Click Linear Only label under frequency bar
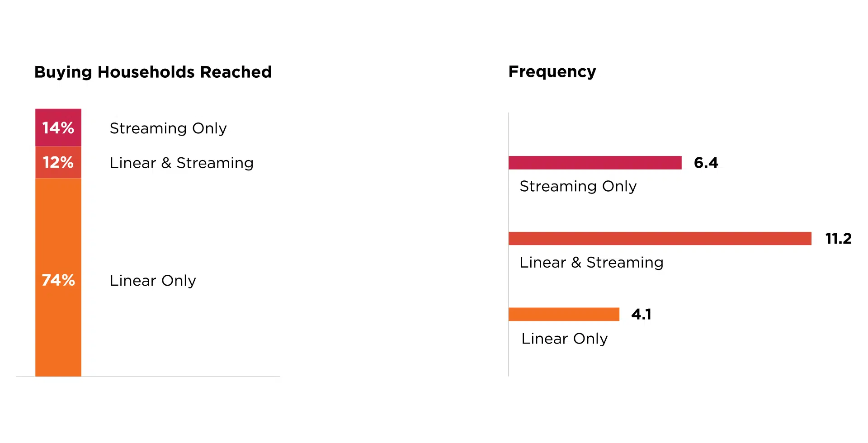868x443 pixels. click(565, 339)
